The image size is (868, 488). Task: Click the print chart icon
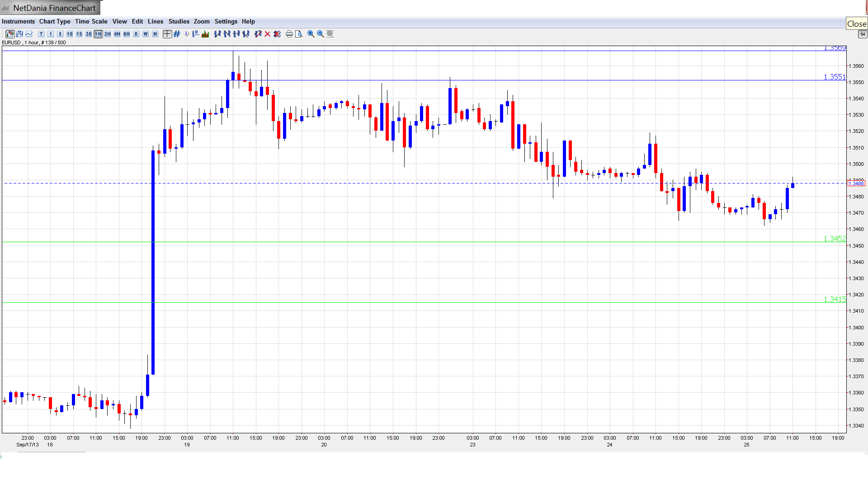click(x=289, y=34)
